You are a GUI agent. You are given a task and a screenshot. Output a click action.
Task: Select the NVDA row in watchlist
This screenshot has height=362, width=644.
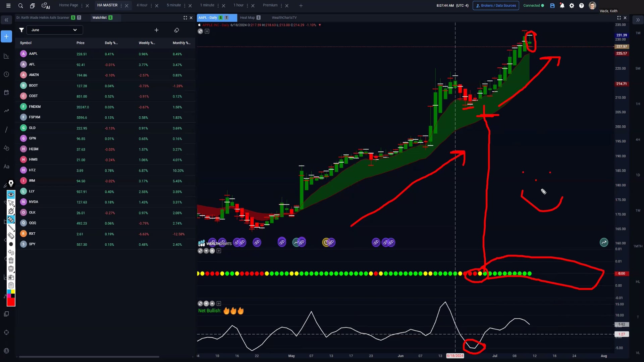click(105, 202)
